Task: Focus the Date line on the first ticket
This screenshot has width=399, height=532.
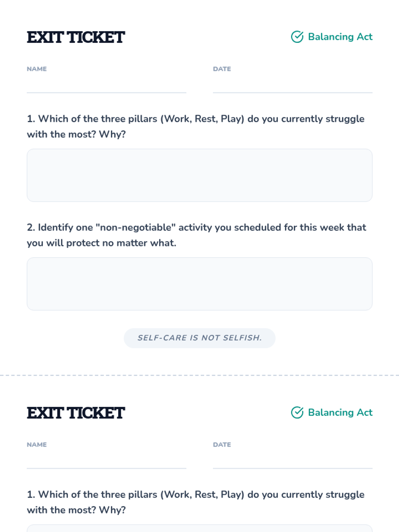Action: pyautogui.click(x=293, y=85)
